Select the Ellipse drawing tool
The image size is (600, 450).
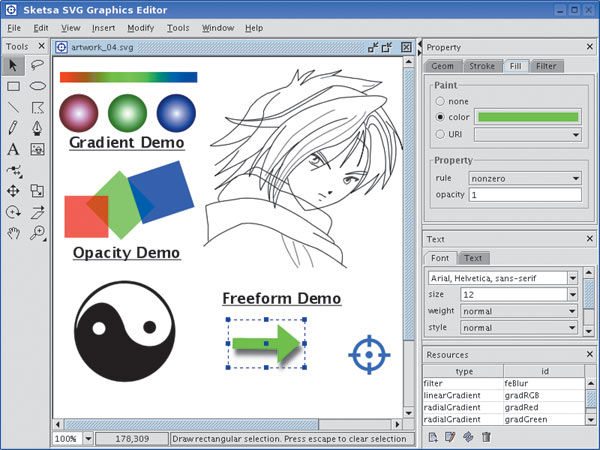pyautogui.click(x=37, y=86)
